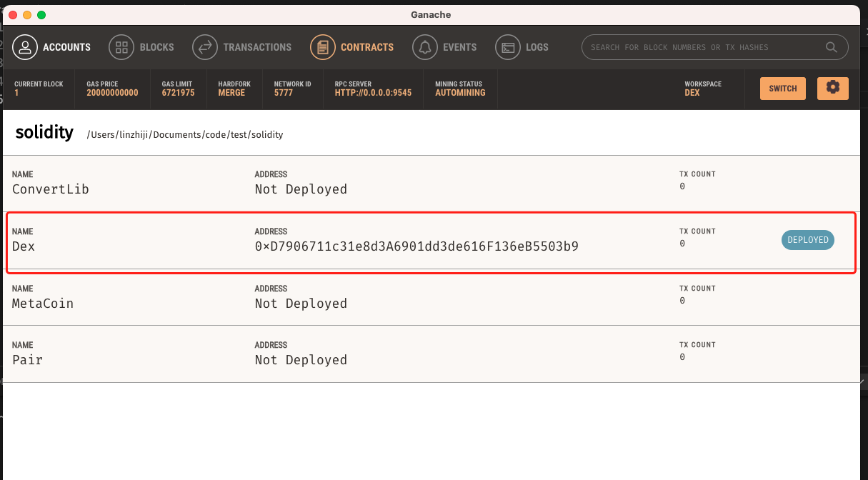Click the Dex contract address 0×D7906711c31e...
868x480 pixels.
[416, 246]
